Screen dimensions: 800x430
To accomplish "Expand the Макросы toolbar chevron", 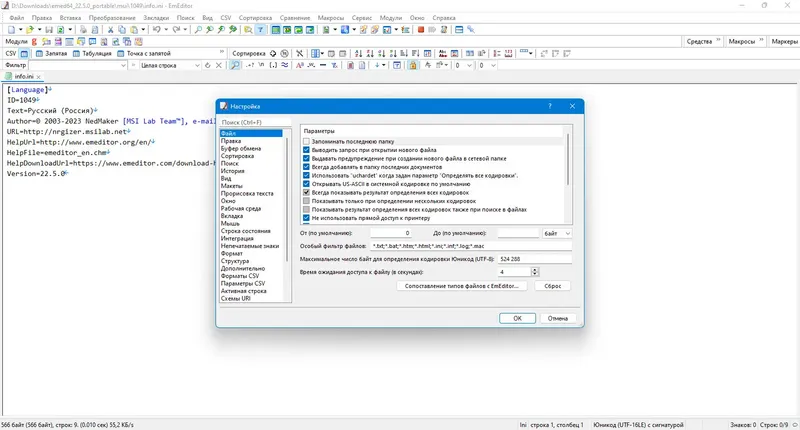I will tap(761, 40).
